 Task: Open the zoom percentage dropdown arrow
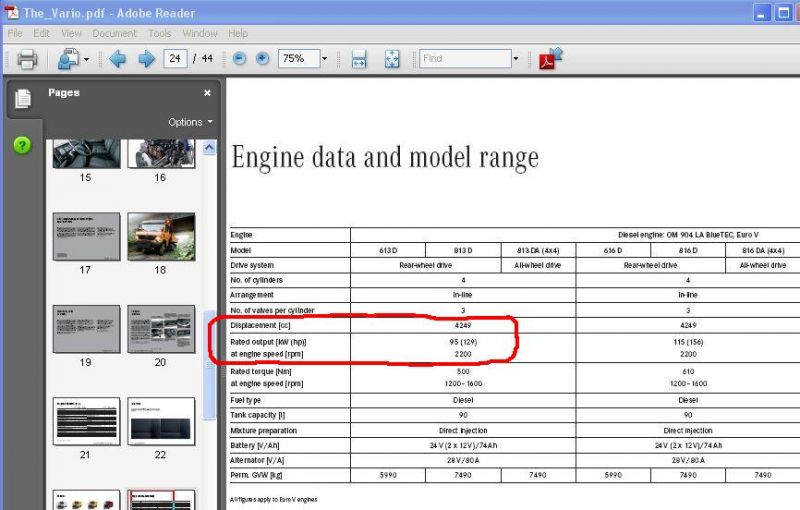point(324,59)
